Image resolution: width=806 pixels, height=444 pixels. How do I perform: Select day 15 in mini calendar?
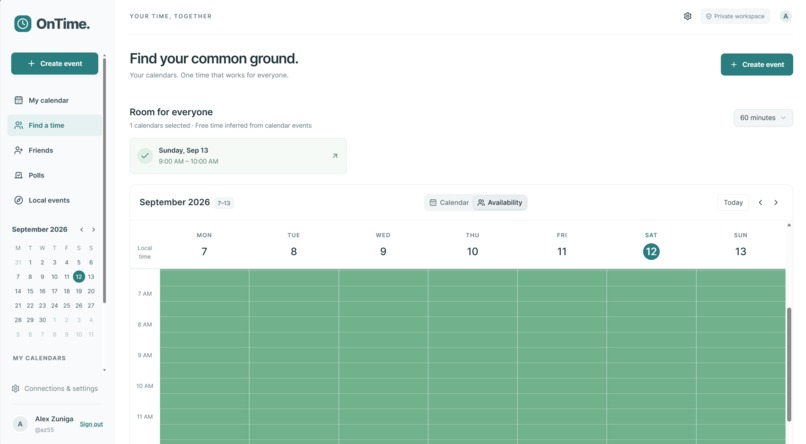pos(30,291)
